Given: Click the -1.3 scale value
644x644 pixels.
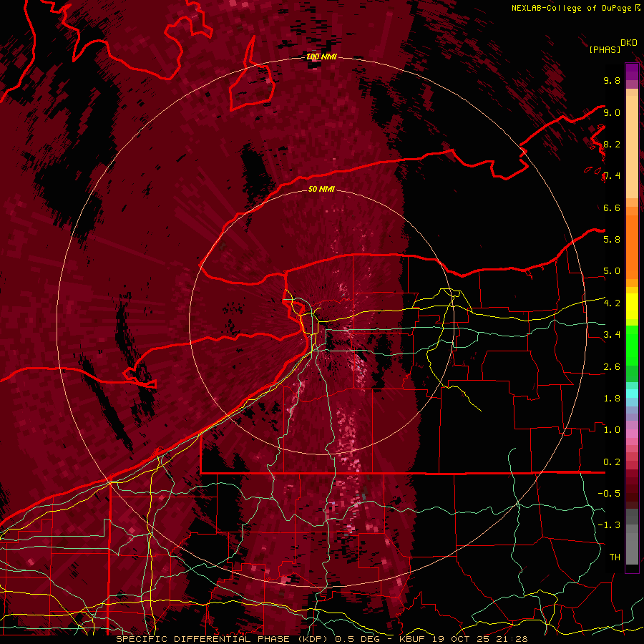Looking at the screenshot, I should [609, 525].
